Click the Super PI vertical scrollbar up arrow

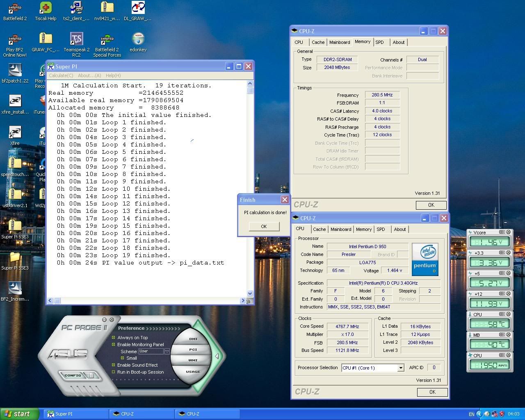tap(250, 84)
